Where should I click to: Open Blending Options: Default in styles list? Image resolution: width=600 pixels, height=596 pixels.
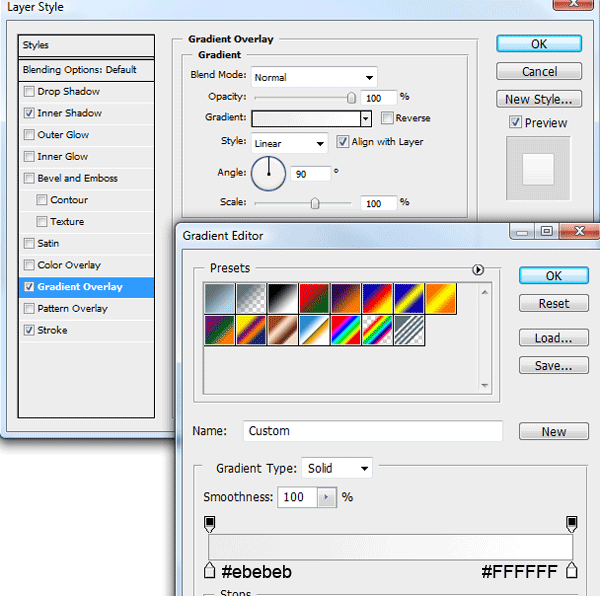[79, 70]
